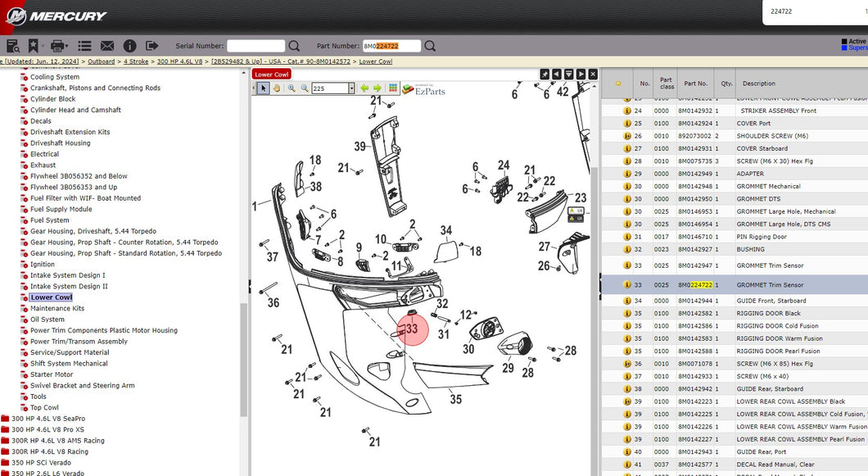The height and width of the screenshot is (476, 868).
Task: Open Cooling System in the tree
Action: pos(55,77)
